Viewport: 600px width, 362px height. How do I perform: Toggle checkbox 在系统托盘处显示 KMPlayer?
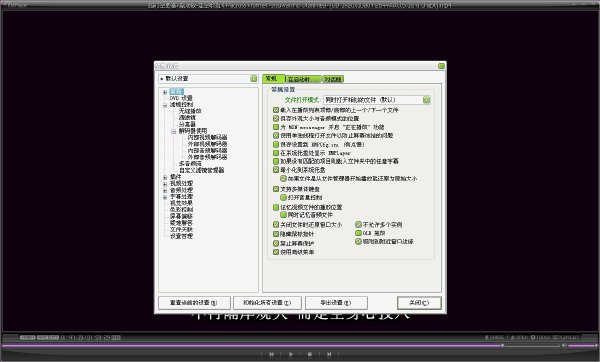276,153
